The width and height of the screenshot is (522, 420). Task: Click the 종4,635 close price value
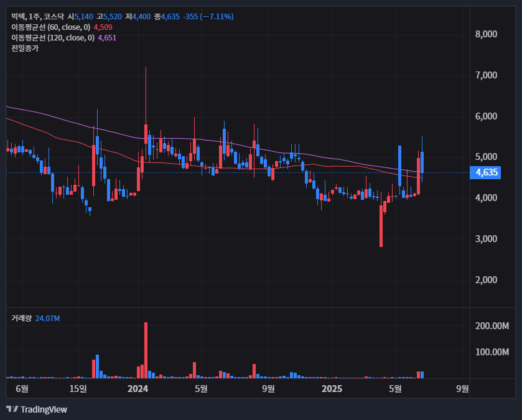(x=167, y=17)
